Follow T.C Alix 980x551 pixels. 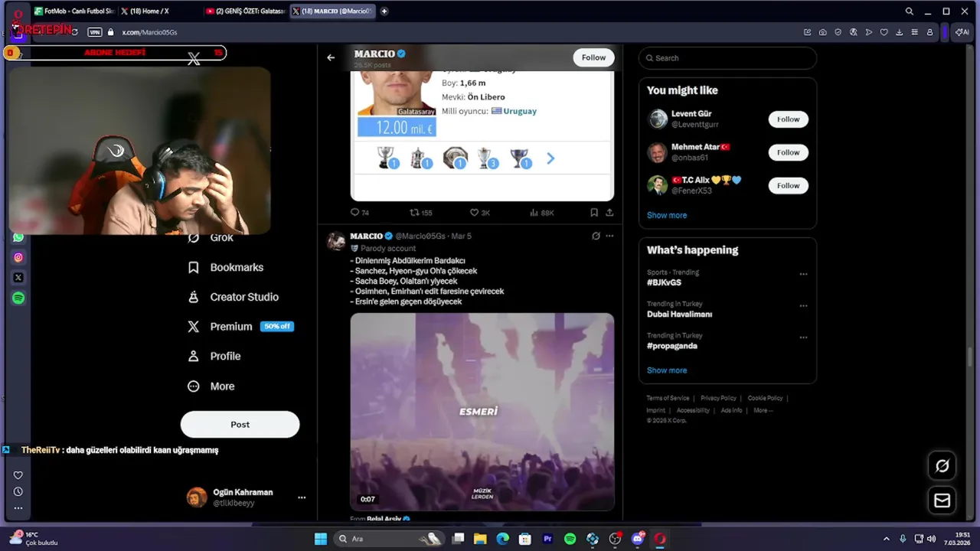[788, 185]
